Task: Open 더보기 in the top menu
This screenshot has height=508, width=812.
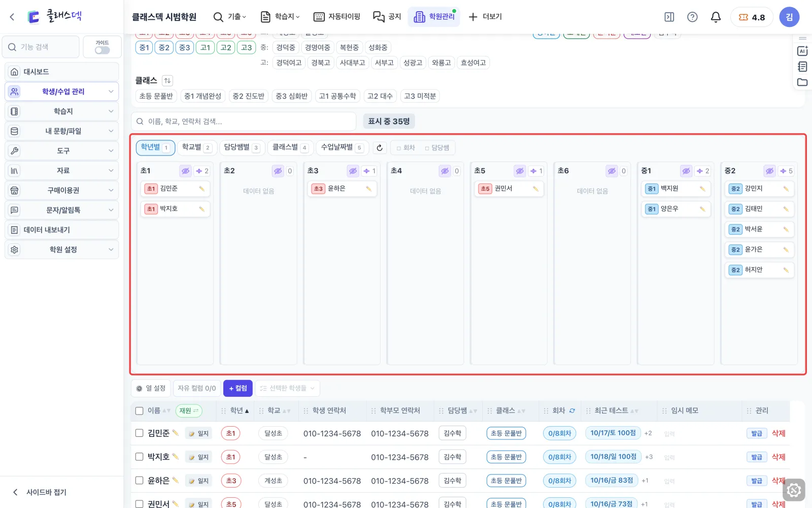Action: click(485, 17)
